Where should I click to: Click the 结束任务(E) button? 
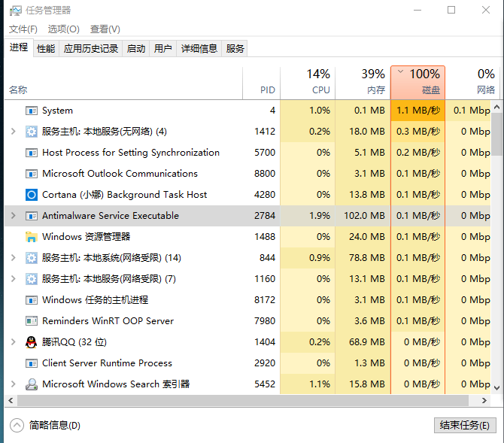(x=465, y=426)
